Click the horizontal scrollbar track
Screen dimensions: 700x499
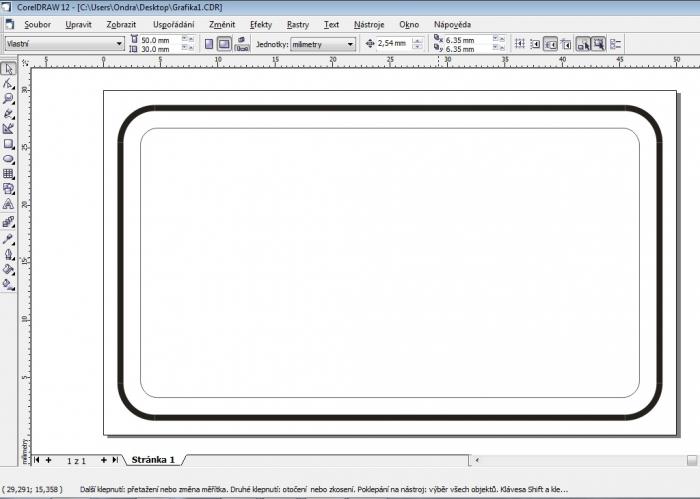[x=580, y=460]
